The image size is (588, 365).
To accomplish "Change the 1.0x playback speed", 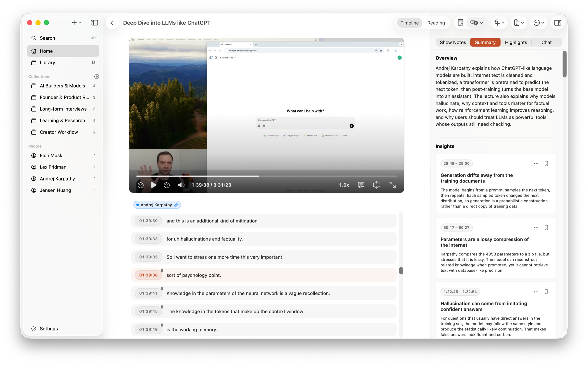I will point(344,185).
